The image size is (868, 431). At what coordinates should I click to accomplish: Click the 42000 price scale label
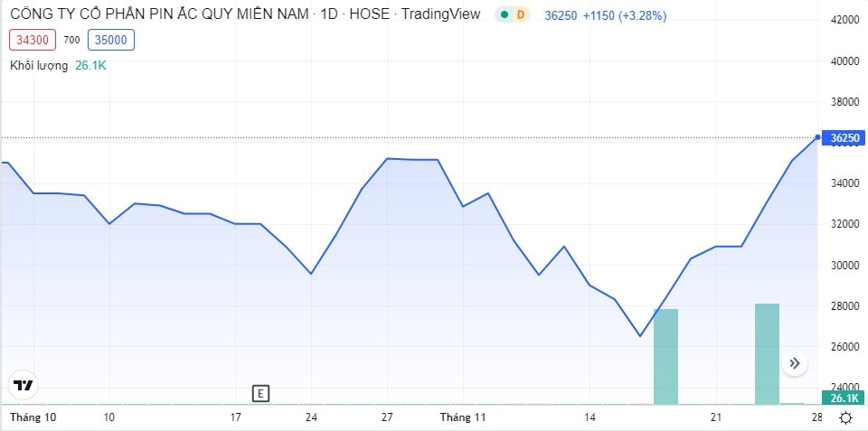pos(844,20)
